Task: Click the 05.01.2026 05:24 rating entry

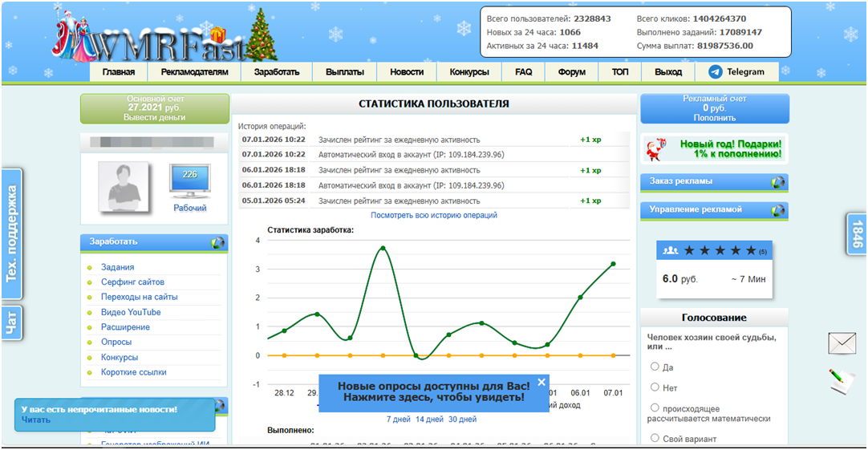Action: [434, 201]
